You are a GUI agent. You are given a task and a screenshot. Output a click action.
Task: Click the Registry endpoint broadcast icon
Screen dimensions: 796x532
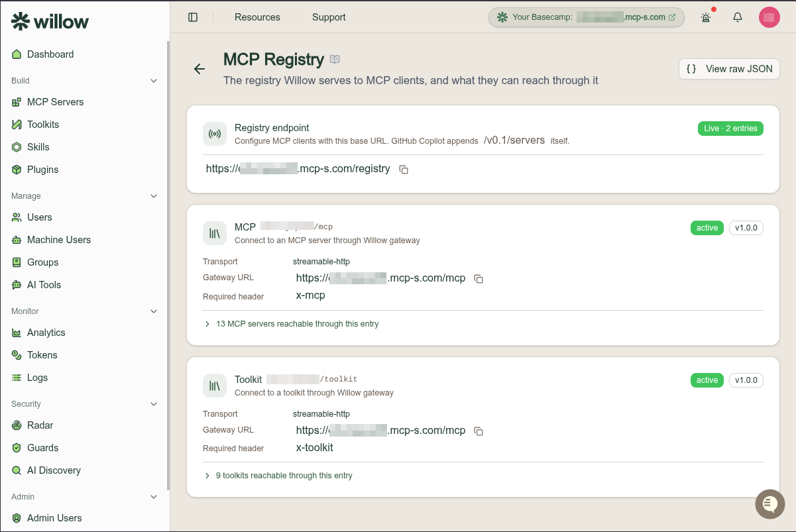point(215,134)
